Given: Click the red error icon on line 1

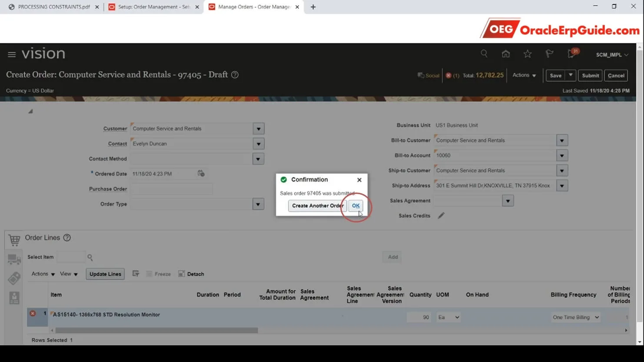Looking at the screenshot, I should tap(33, 313).
